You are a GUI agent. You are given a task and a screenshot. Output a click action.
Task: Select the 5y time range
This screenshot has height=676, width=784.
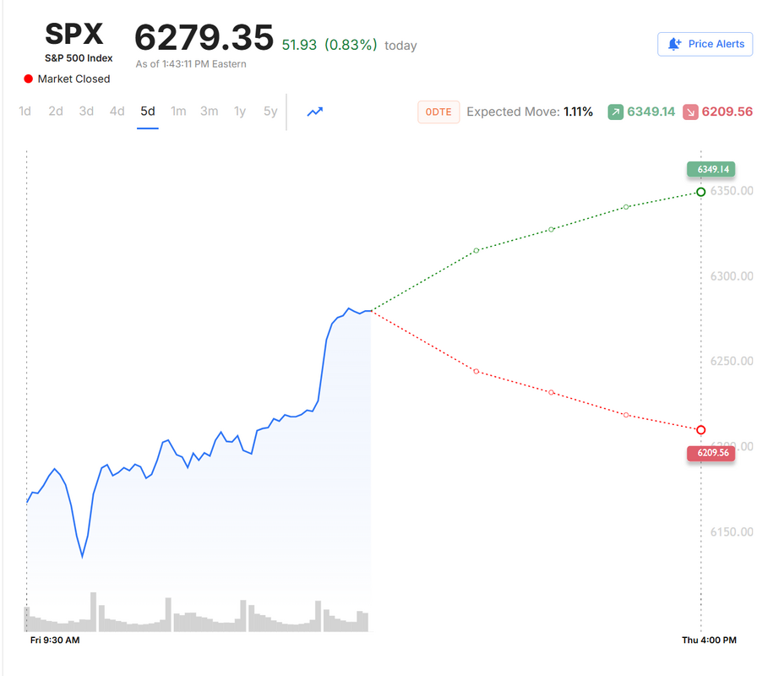pyautogui.click(x=270, y=111)
